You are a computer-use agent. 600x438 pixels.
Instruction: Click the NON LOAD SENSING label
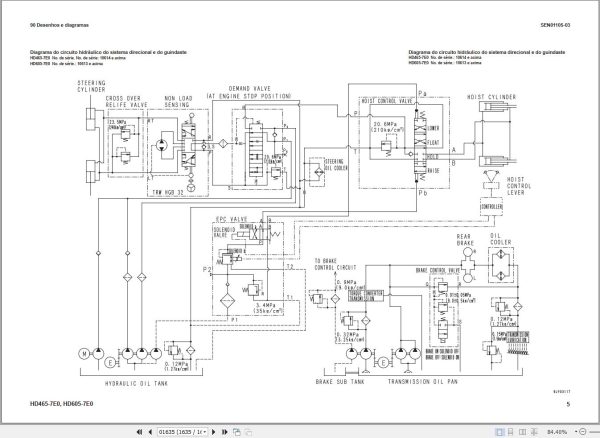[178, 101]
